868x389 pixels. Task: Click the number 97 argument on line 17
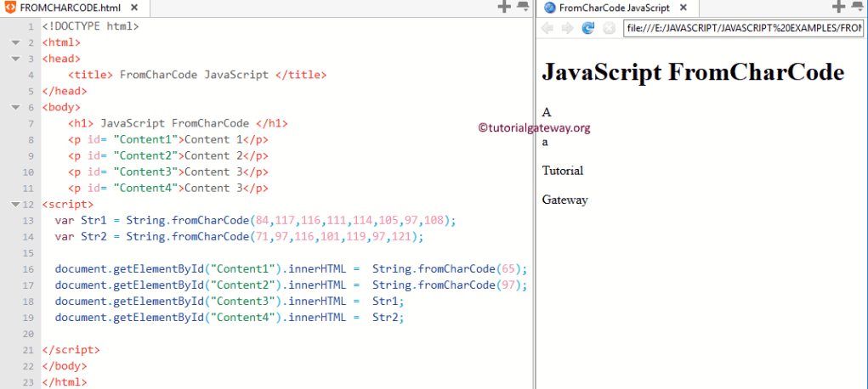click(508, 285)
